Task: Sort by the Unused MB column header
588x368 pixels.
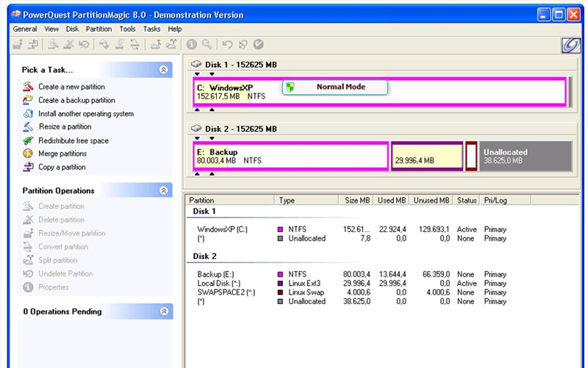Action: [431, 200]
